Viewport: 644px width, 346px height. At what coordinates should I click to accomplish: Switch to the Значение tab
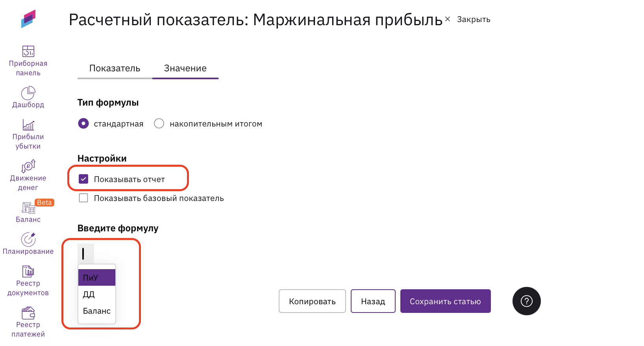point(185,68)
